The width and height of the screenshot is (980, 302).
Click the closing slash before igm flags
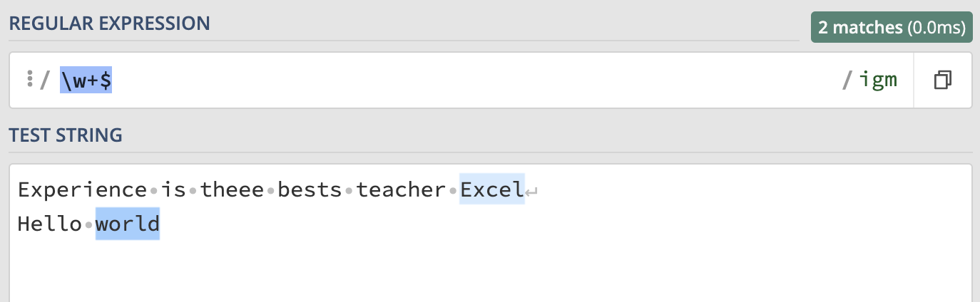point(847,81)
